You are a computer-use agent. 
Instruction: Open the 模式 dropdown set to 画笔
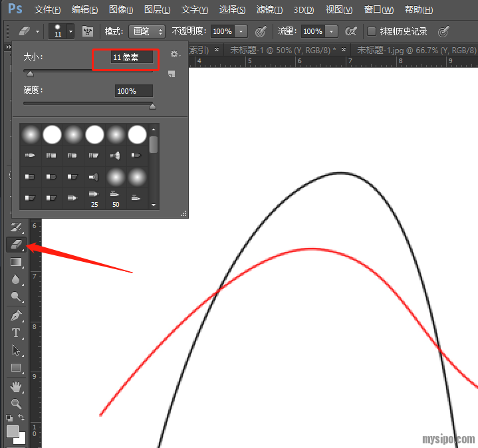147,31
